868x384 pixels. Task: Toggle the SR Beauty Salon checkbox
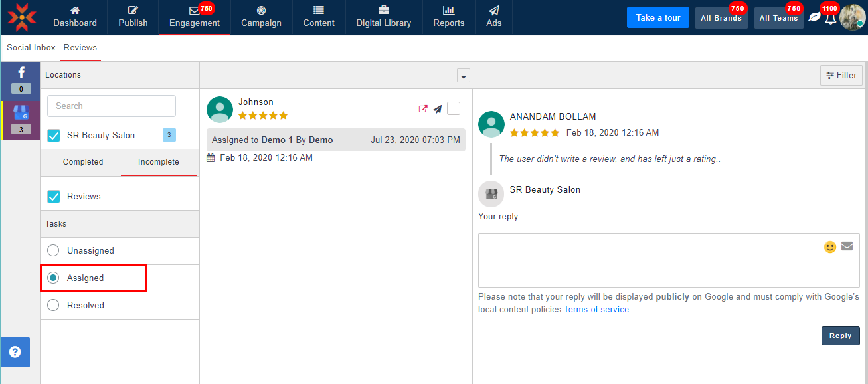[54, 136]
